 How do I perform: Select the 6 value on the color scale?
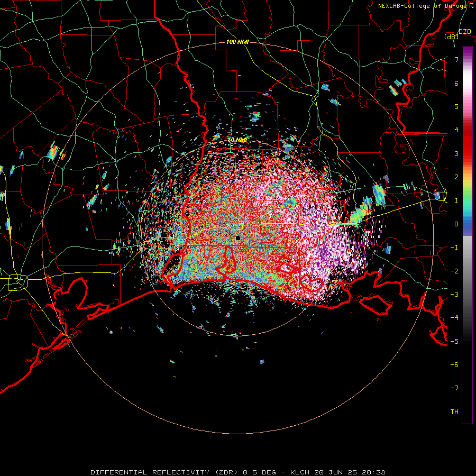(x=456, y=83)
